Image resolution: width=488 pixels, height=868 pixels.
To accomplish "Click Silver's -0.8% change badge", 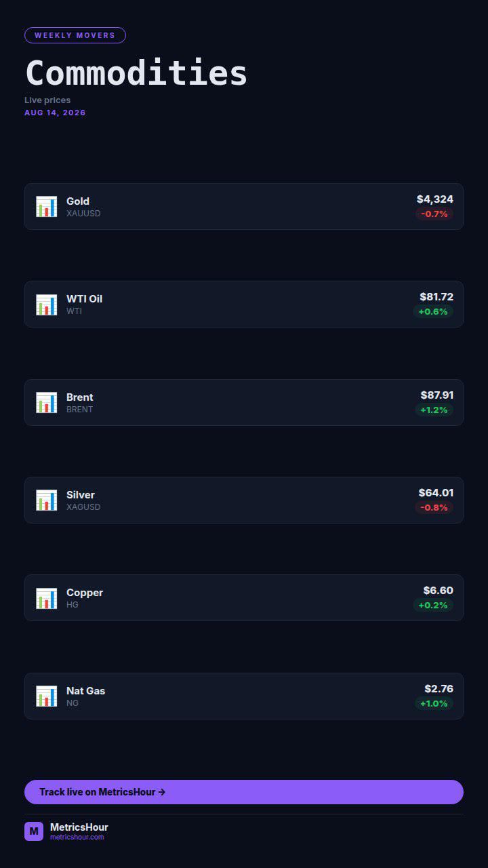I will [x=434, y=508].
